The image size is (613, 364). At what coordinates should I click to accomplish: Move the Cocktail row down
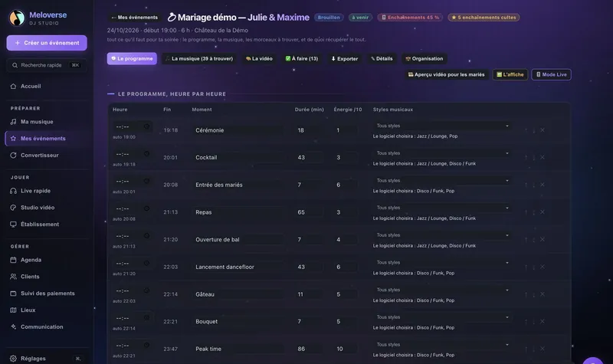(533, 157)
